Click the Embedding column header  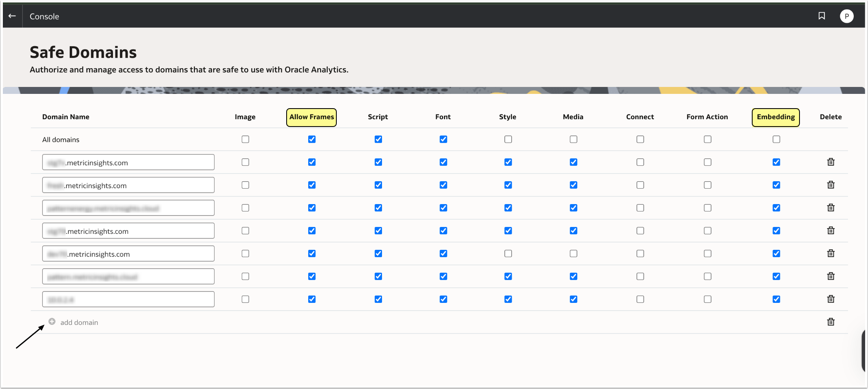click(775, 117)
